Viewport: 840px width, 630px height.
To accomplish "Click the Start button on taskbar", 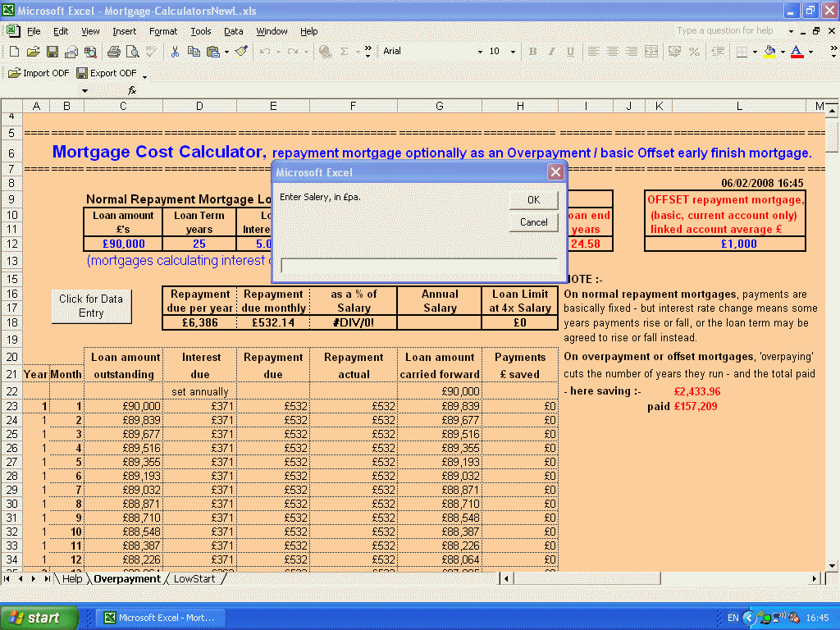I will (x=39, y=618).
